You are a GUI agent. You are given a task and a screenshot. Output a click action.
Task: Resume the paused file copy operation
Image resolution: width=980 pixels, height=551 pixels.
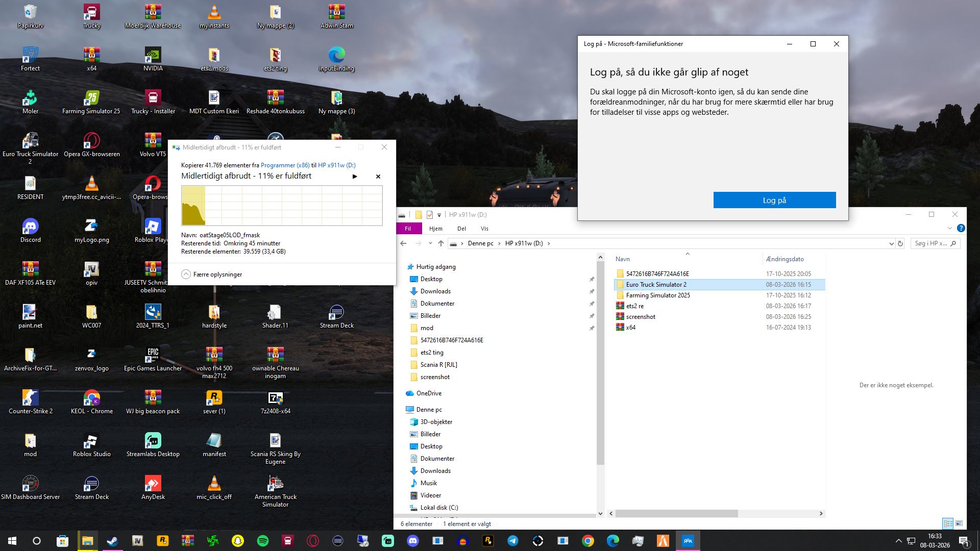click(355, 177)
